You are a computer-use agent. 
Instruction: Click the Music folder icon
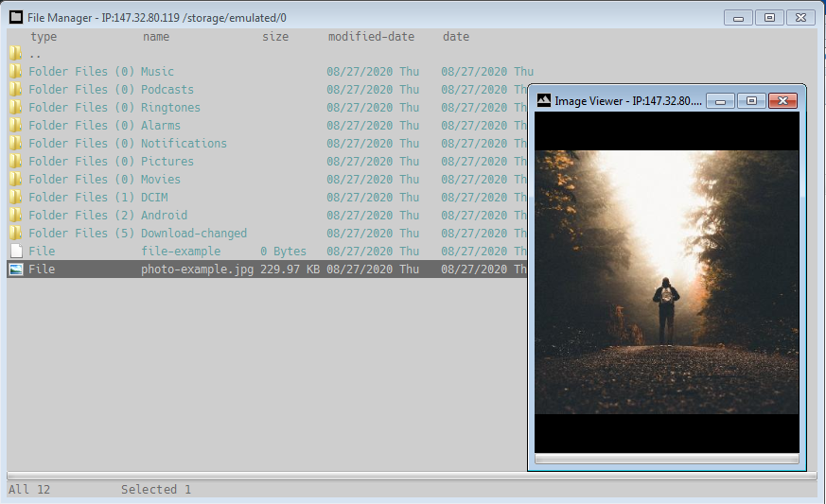[15, 71]
